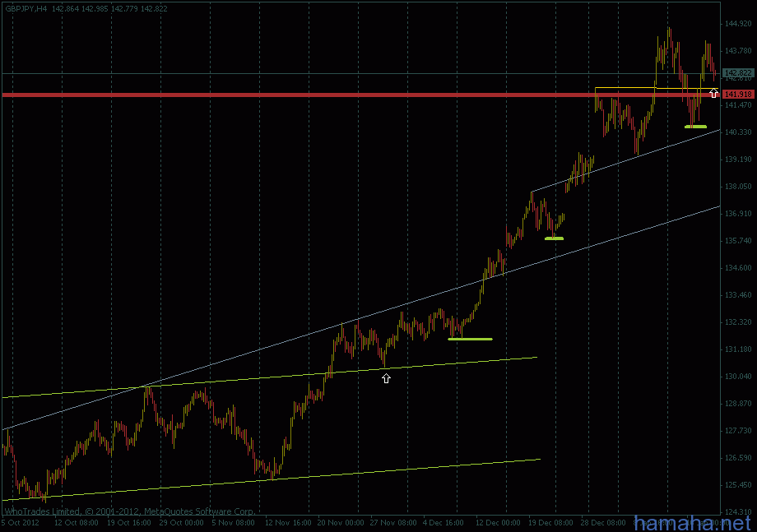This screenshot has width=757, height=532.
Task: Click the 134.600 price axis label
Action: [738, 268]
